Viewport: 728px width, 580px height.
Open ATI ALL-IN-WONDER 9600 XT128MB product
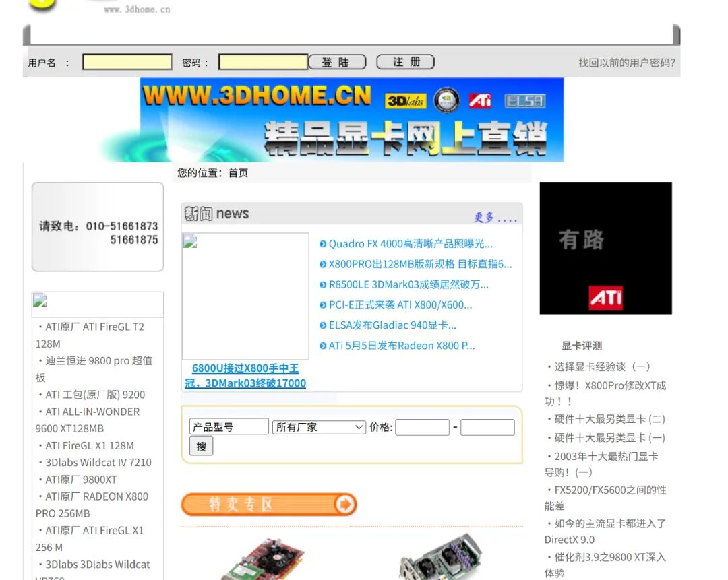click(88, 420)
